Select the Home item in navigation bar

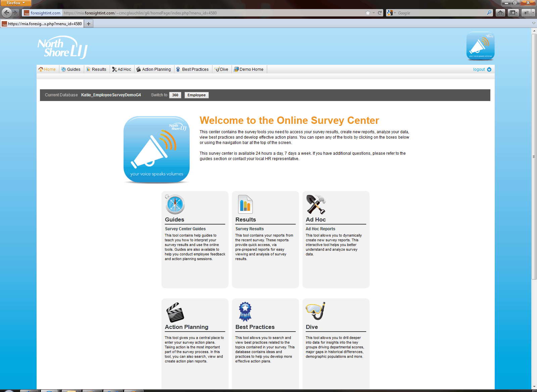pos(47,69)
